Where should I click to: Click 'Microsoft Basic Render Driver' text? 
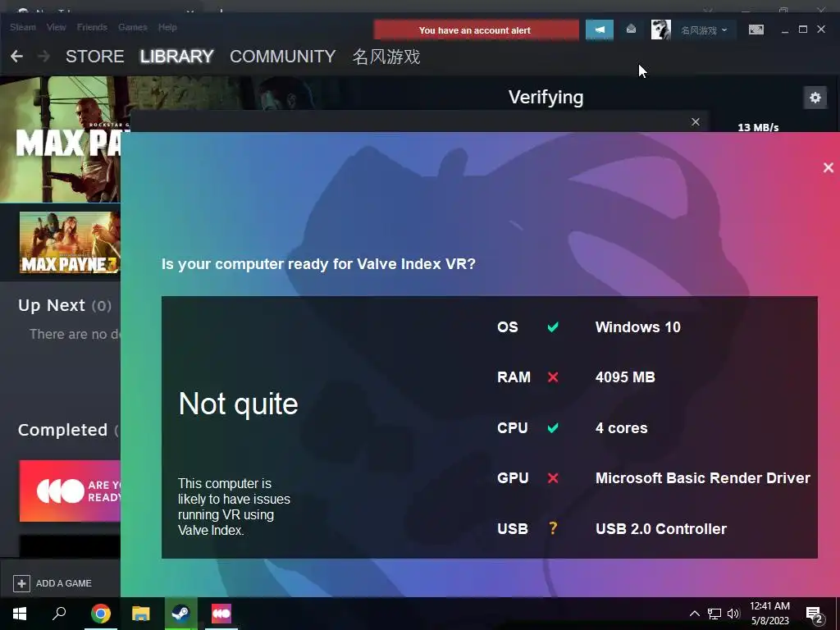tap(703, 478)
